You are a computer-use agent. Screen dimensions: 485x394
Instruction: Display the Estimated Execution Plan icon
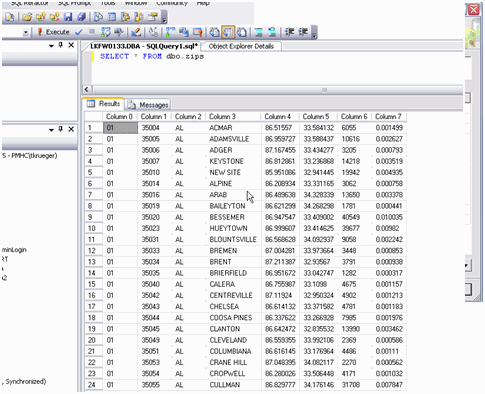tap(106, 32)
